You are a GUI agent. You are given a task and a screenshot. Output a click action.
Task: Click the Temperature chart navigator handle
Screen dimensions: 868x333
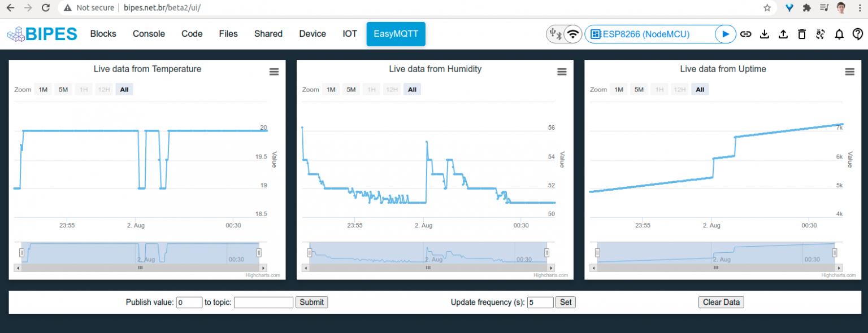23,252
